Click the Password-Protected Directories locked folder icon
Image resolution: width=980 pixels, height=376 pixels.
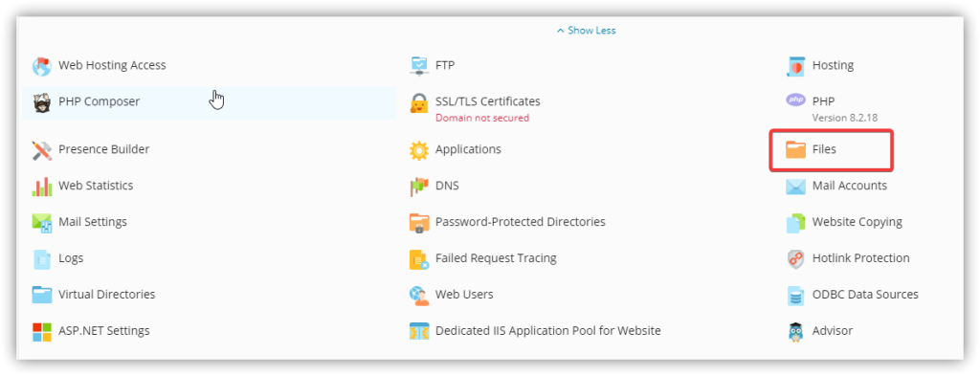(419, 223)
